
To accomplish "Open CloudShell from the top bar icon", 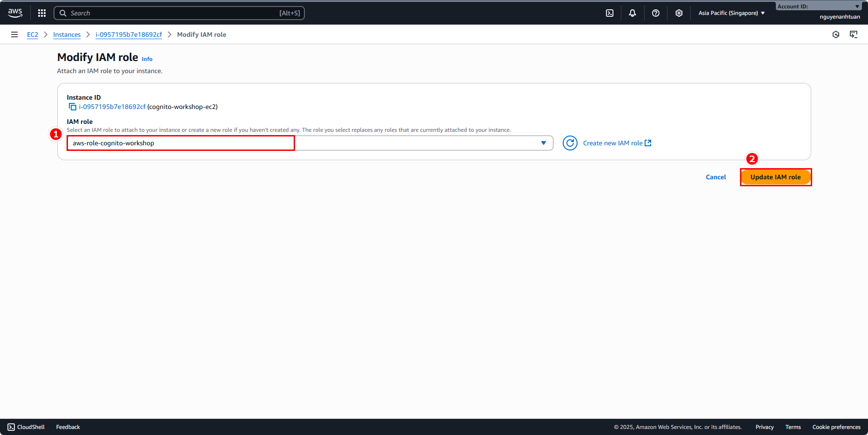I will [x=610, y=13].
